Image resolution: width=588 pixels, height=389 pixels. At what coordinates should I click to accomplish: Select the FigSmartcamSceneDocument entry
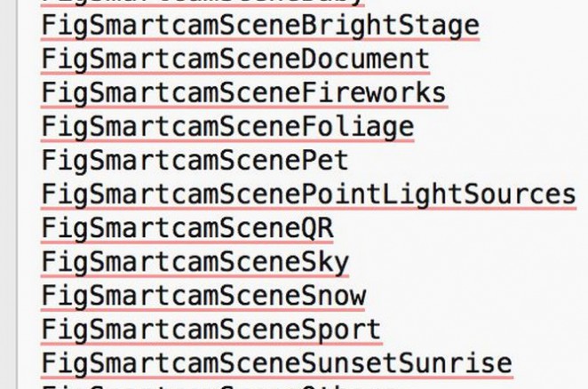point(234,60)
